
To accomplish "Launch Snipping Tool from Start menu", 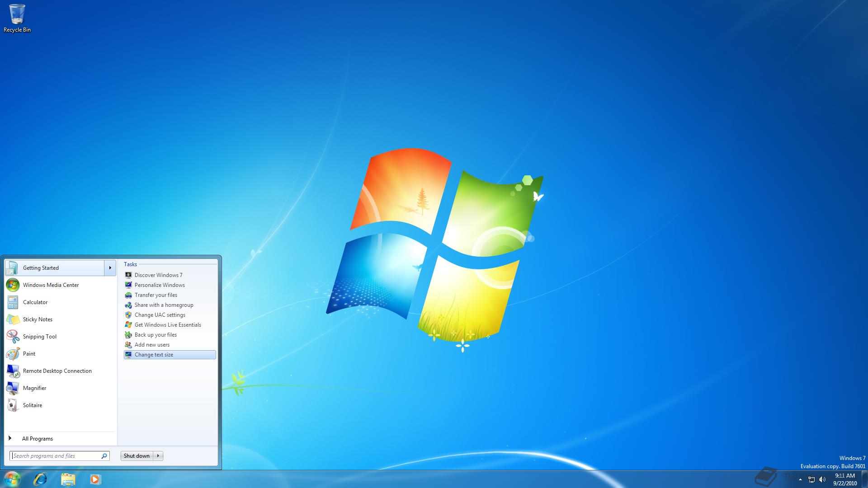I will [39, 337].
